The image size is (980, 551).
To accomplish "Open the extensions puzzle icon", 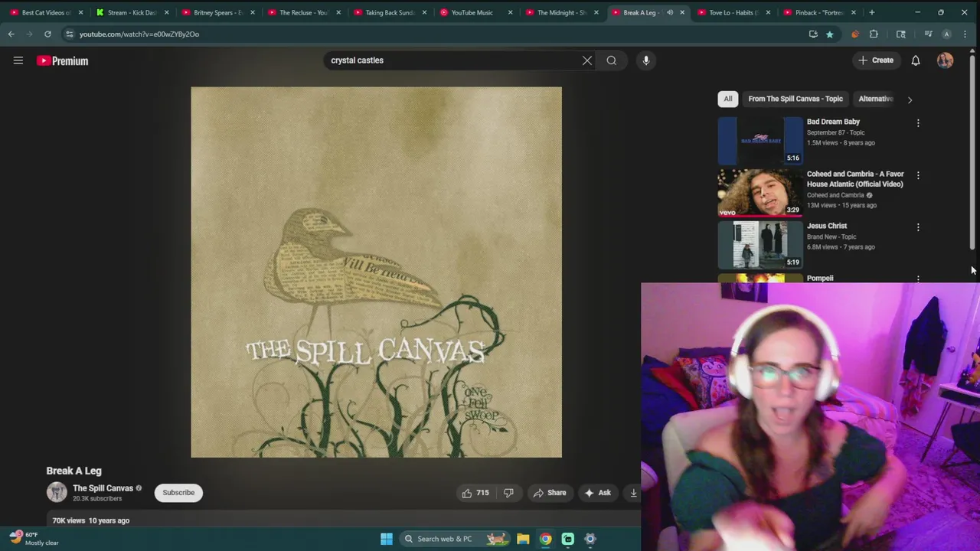I will pos(874,34).
